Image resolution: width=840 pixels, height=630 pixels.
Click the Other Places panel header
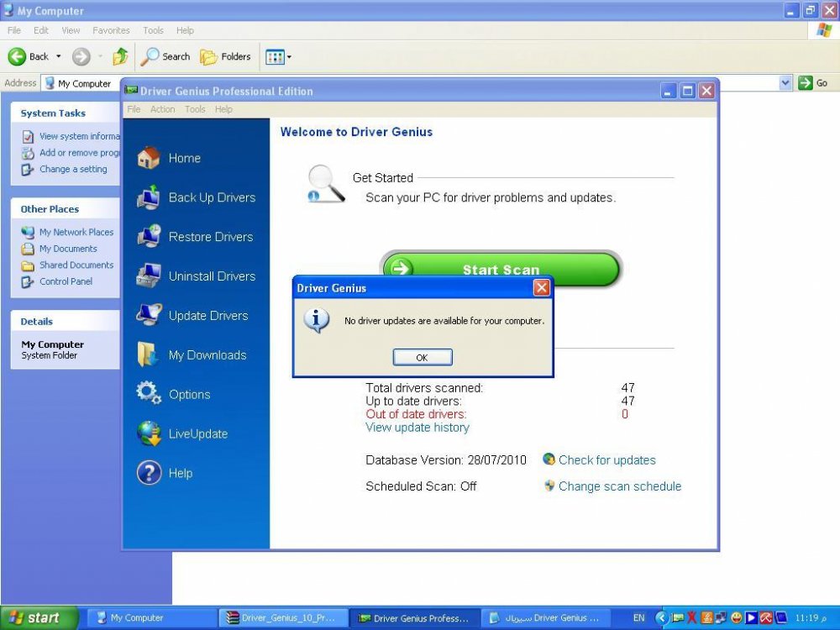(x=65, y=209)
